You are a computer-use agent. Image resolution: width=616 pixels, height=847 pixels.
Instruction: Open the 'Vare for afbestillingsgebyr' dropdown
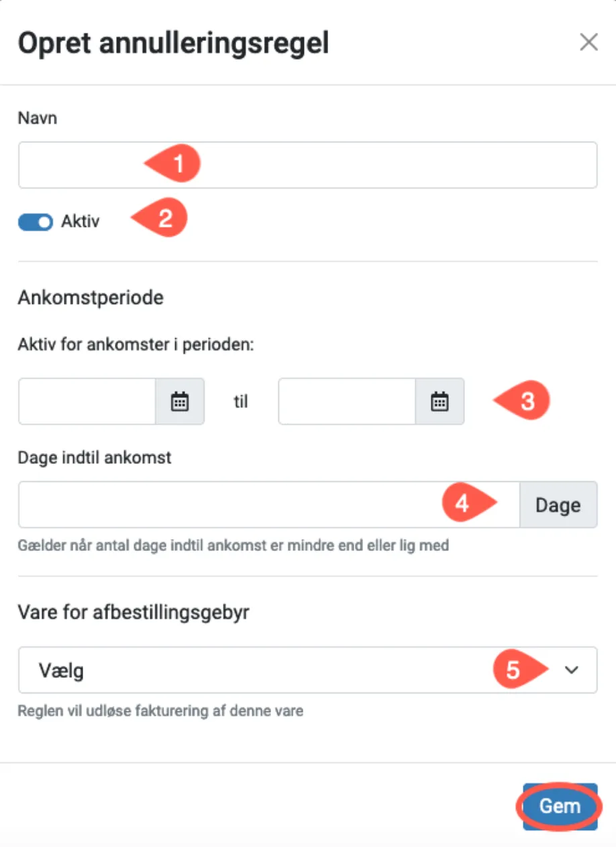[x=307, y=670]
